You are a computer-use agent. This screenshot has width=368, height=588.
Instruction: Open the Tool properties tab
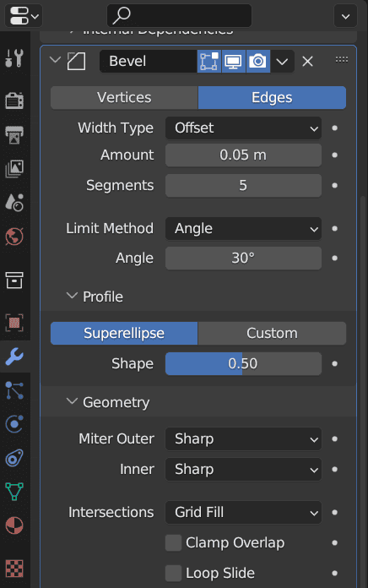[x=14, y=58]
